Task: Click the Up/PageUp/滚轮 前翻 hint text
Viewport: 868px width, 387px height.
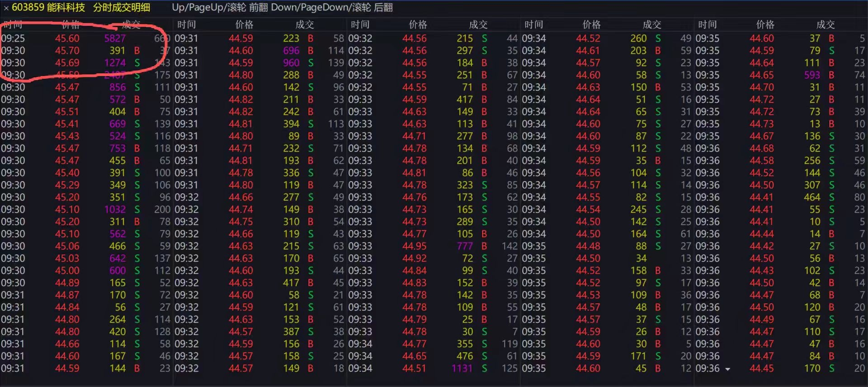Action: pyautogui.click(x=220, y=8)
